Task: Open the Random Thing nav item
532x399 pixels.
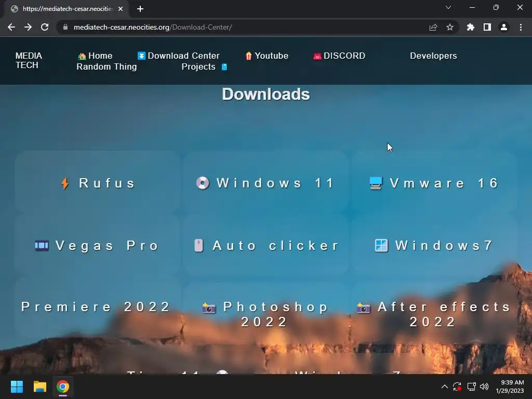Action: [107, 66]
